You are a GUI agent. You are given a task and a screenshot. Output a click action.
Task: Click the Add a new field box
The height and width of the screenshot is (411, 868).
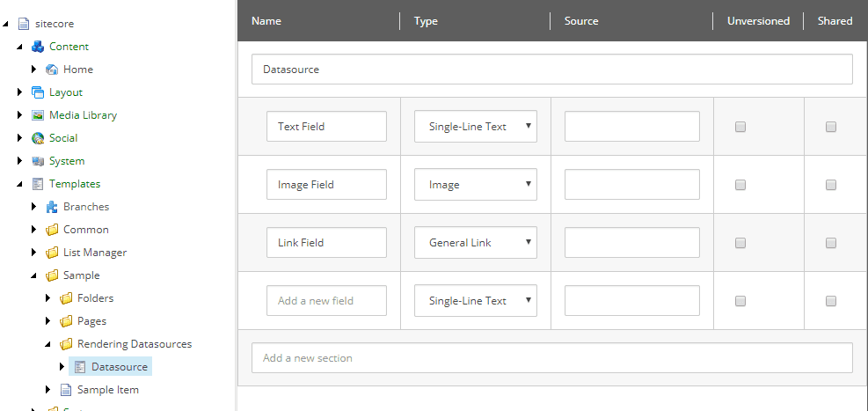(x=326, y=301)
